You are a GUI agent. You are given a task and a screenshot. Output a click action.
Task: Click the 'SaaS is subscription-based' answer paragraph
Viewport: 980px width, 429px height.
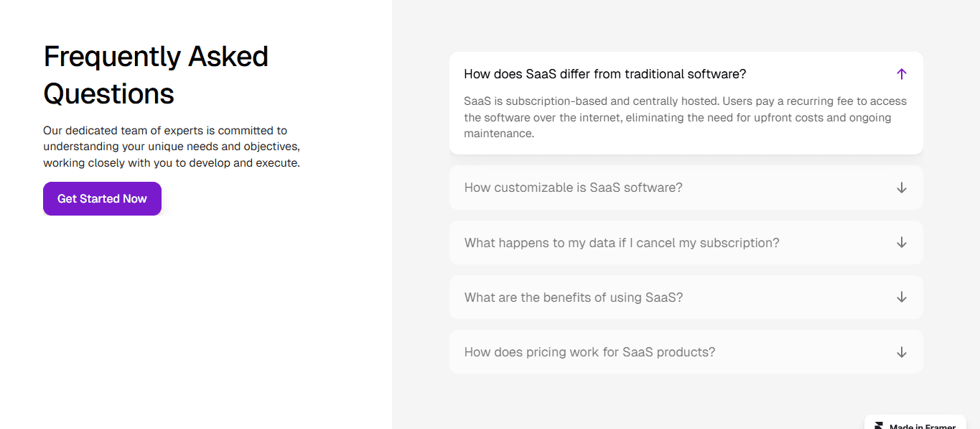click(x=685, y=117)
